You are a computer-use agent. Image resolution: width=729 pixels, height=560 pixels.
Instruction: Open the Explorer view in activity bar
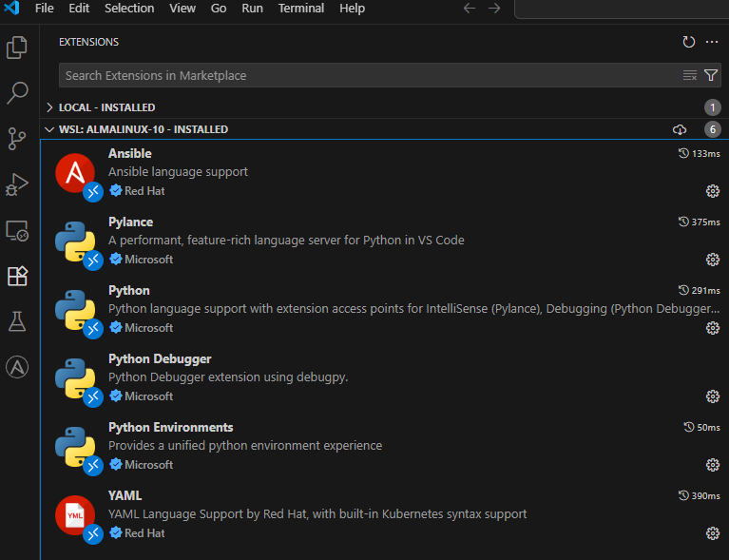pyautogui.click(x=17, y=48)
